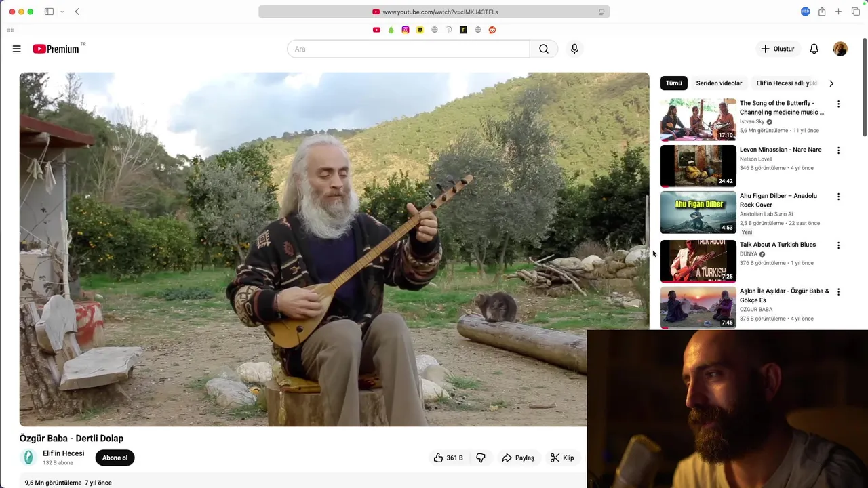Select the Tümü filter chip
The width and height of the screenshot is (868, 488).
point(673,83)
